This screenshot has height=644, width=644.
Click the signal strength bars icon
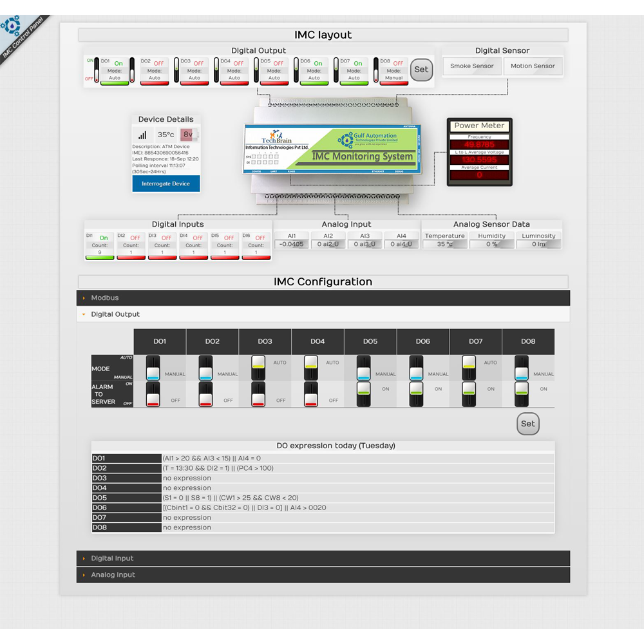[142, 135]
